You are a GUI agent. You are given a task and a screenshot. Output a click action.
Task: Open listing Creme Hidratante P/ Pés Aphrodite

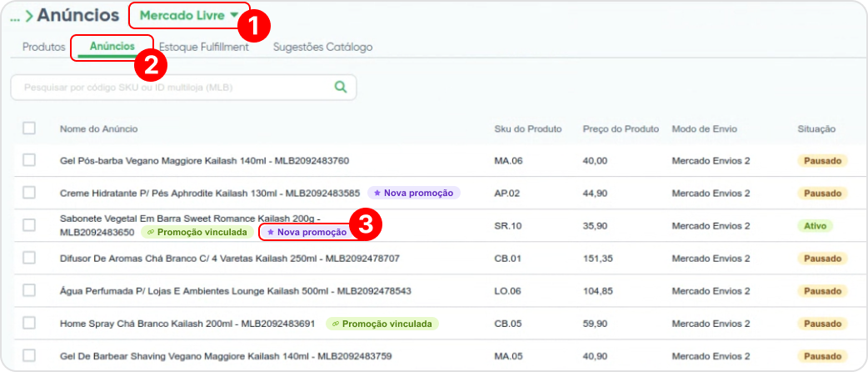pyautogui.click(x=211, y=193)
